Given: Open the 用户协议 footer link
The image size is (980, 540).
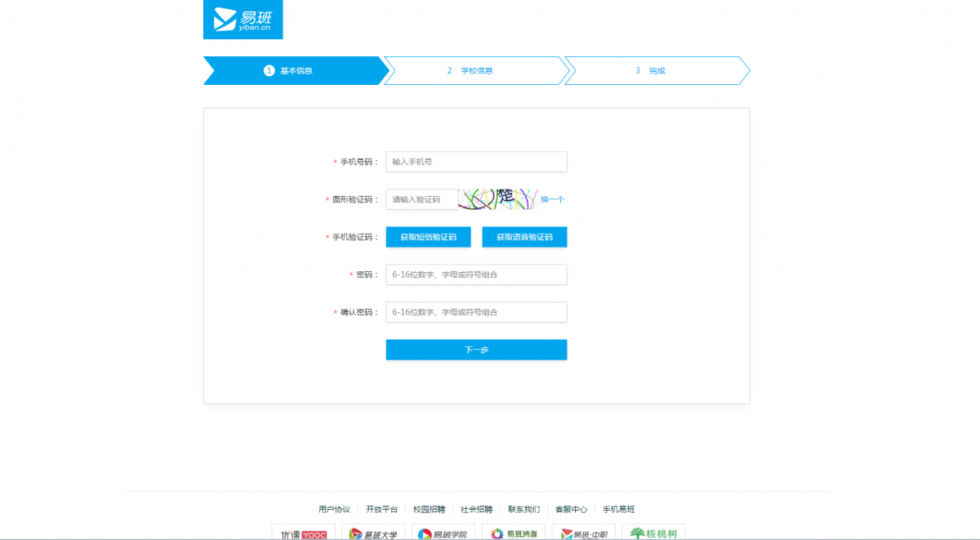Looking at the screenshot, I should 334,509.
